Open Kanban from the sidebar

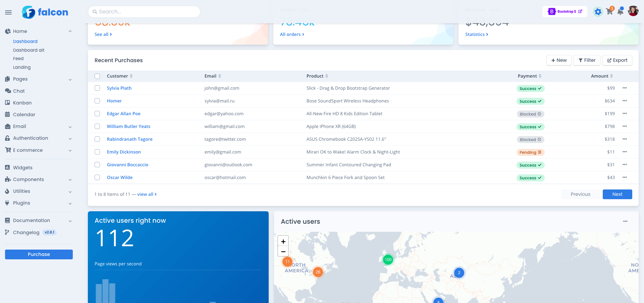coord(22,103)
